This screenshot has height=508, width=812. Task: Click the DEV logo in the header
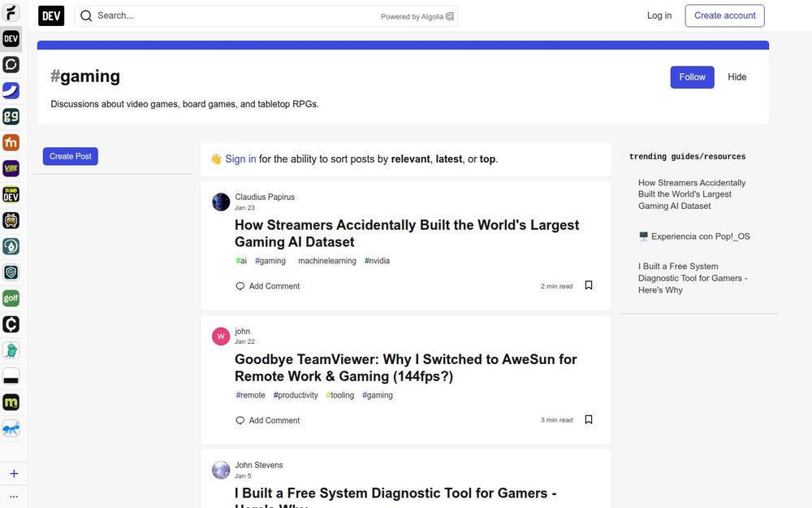pos(51,15)
